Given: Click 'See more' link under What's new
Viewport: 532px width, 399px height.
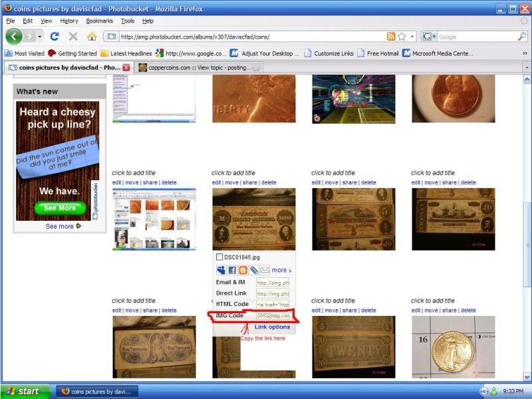Looking at the screenshot, I should [x=63, y=226].
